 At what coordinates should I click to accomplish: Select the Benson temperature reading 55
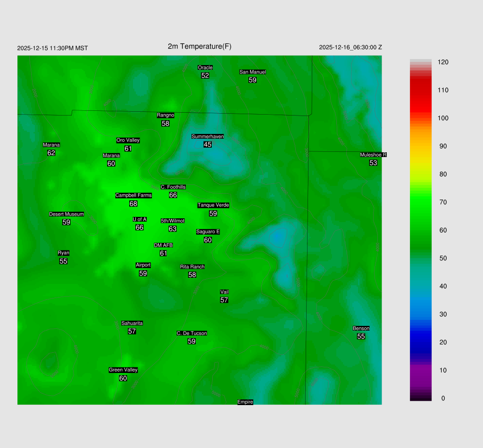(361, 336)
